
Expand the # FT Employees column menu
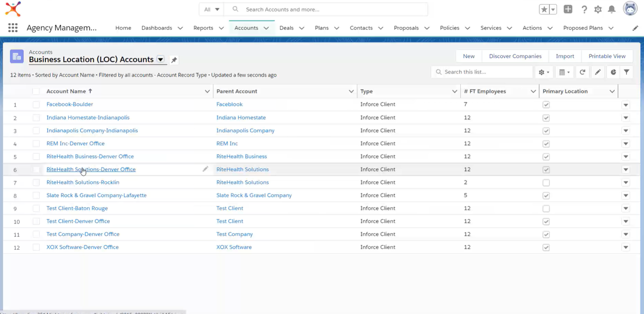point(533,92)
